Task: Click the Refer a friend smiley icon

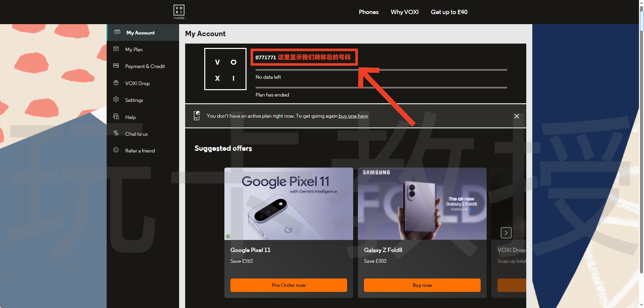Action: tap(116, 150)
